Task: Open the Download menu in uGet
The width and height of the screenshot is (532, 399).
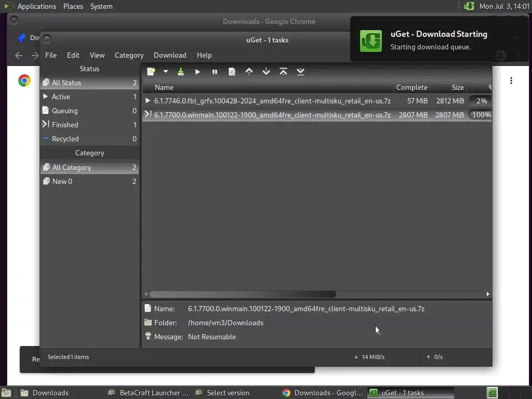Action: point(170,55)
